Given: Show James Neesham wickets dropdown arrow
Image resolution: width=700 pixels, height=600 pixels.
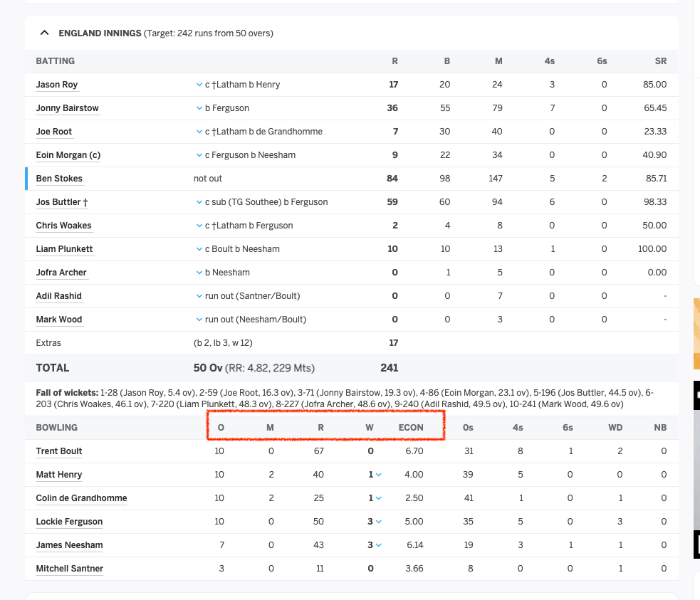Looking at the screenshot, I should click(379, 545).
